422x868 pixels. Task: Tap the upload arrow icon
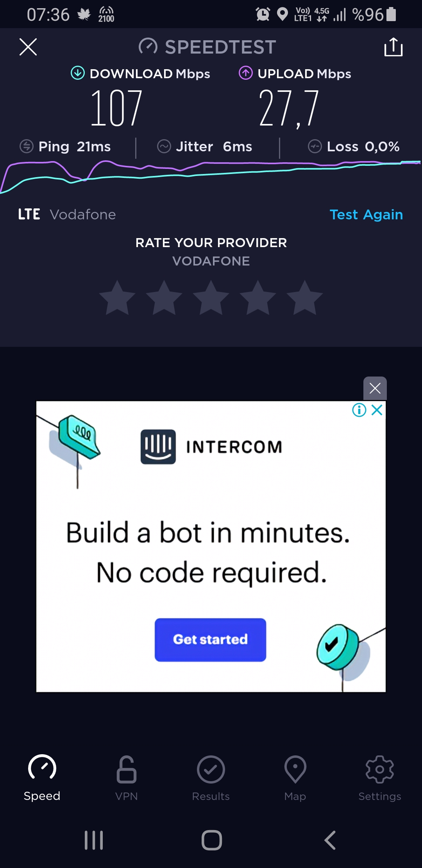246,73
